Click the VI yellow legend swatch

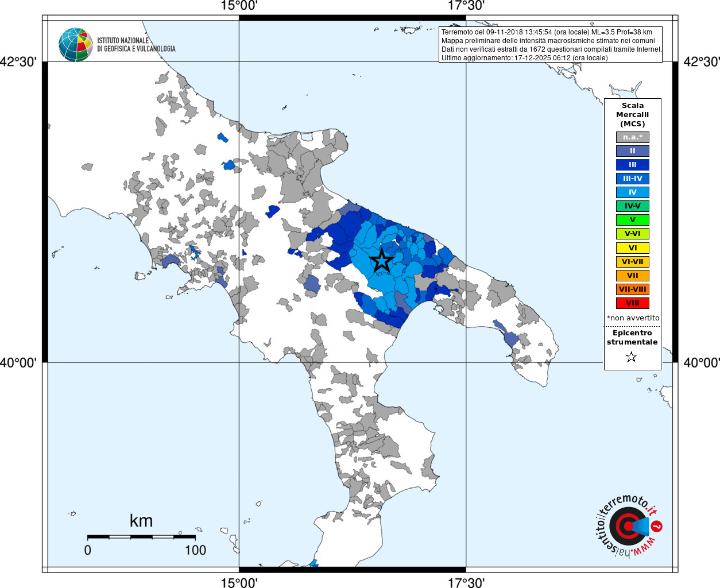(x=633, y=248)
